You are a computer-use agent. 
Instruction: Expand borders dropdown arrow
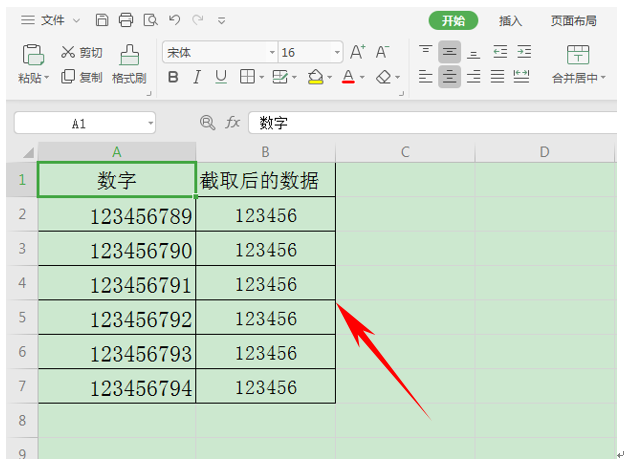point(261,77)
